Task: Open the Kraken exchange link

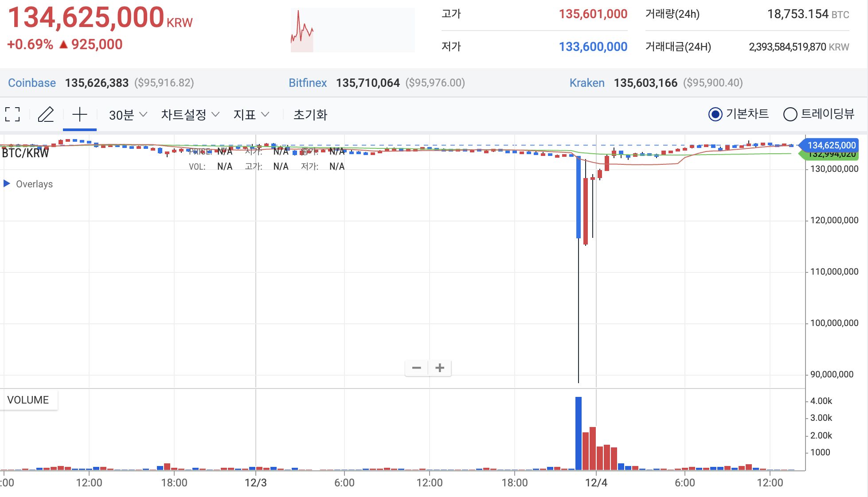Action: (x=587, y=83)
